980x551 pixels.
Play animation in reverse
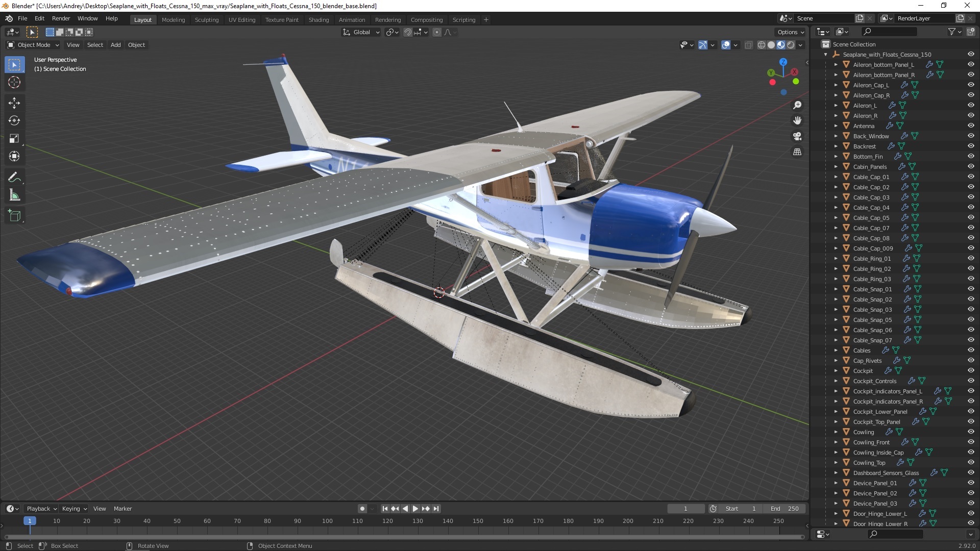pyautogui.click(x=405, y=509)
